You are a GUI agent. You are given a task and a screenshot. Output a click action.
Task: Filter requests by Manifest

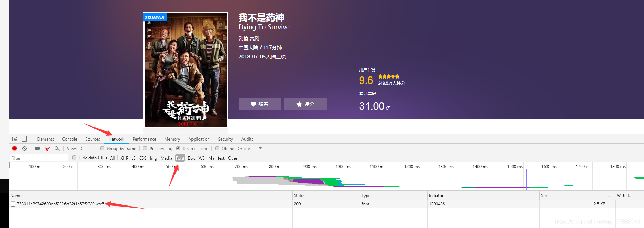(216, 158)
